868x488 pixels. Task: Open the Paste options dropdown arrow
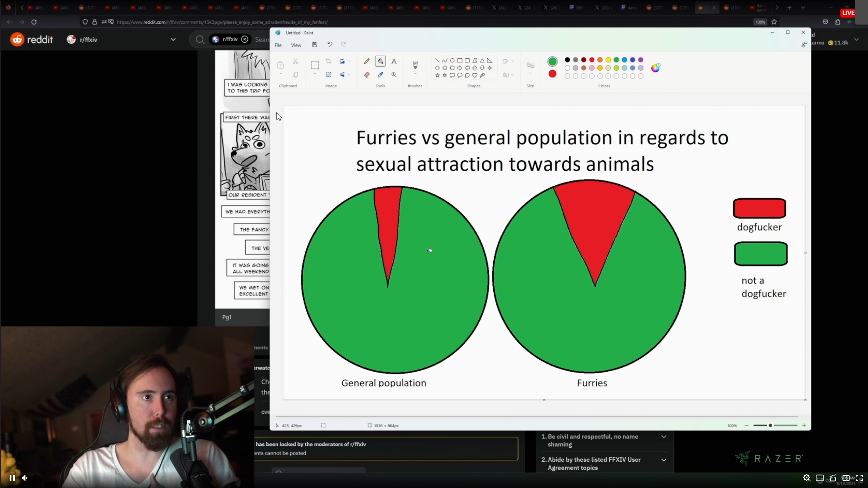click(x=280, y=74)
